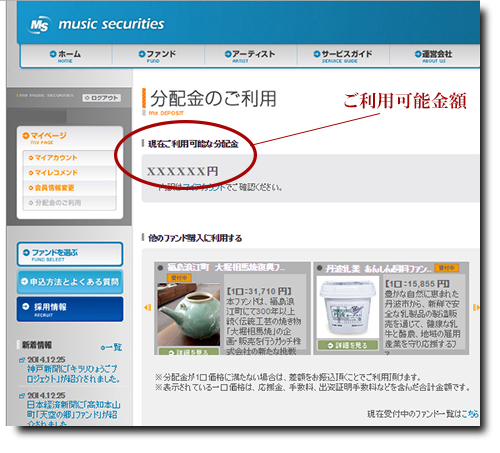Go to アーティスト ARTIST nav item
This screenshot has height=453, width=500.
tap(250, 56)
